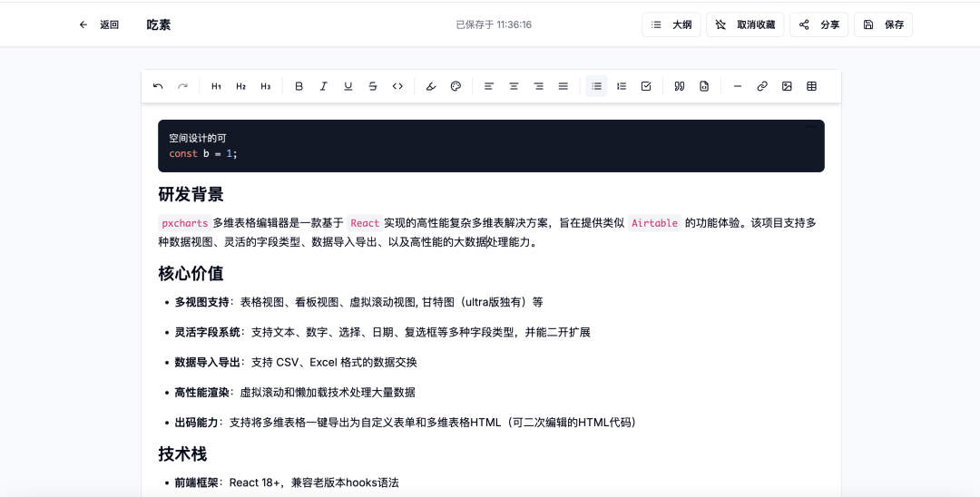Image resolution: width=980 pixels, height=497 pixels.
Task: Click the 灵活字段系统 bullet item
Action: pyautogui.click(x=383, y=332)
